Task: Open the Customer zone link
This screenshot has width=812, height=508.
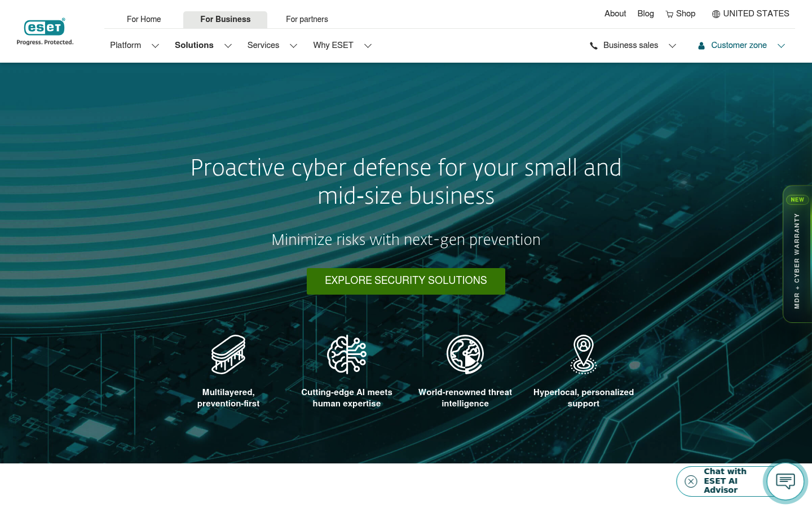Action: pyautogui.click(x=739, y=45)
